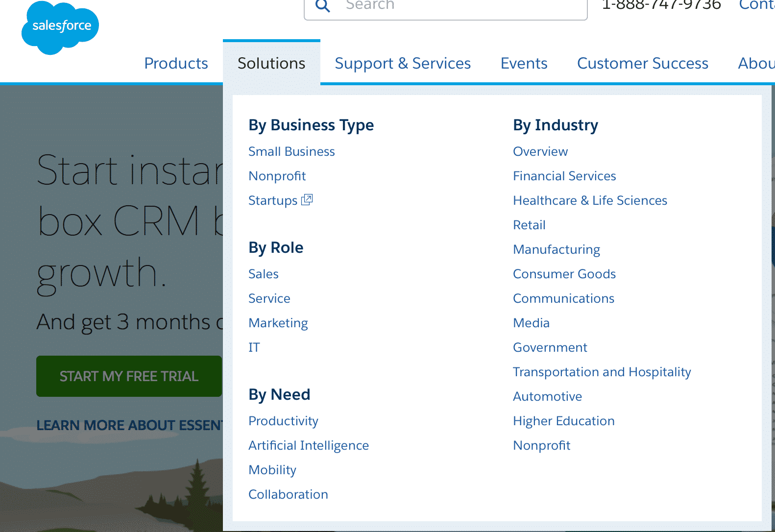Open Manufacturing industry link
The height and width of the screenshot is (532, 775).
click(556, 249)
